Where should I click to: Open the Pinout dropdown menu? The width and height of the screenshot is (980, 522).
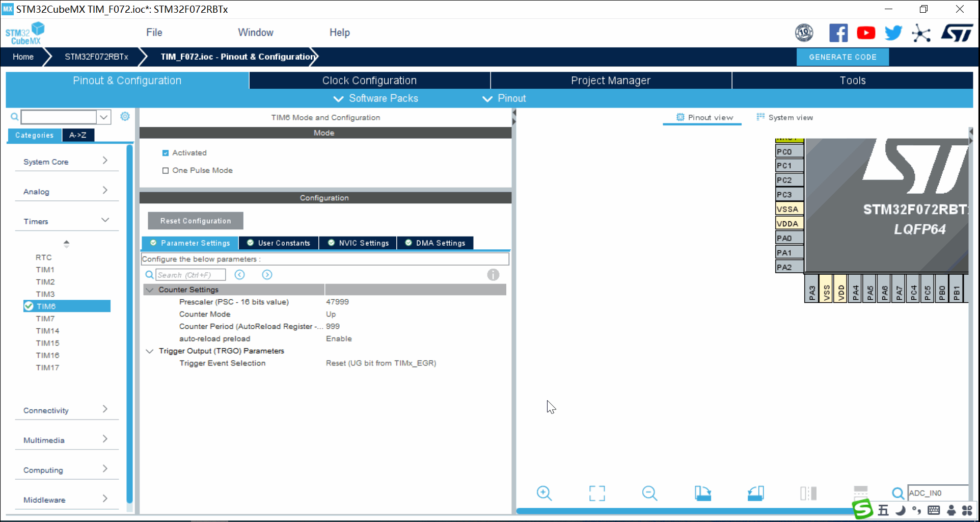pyautogui.click(x=504, y=98)
